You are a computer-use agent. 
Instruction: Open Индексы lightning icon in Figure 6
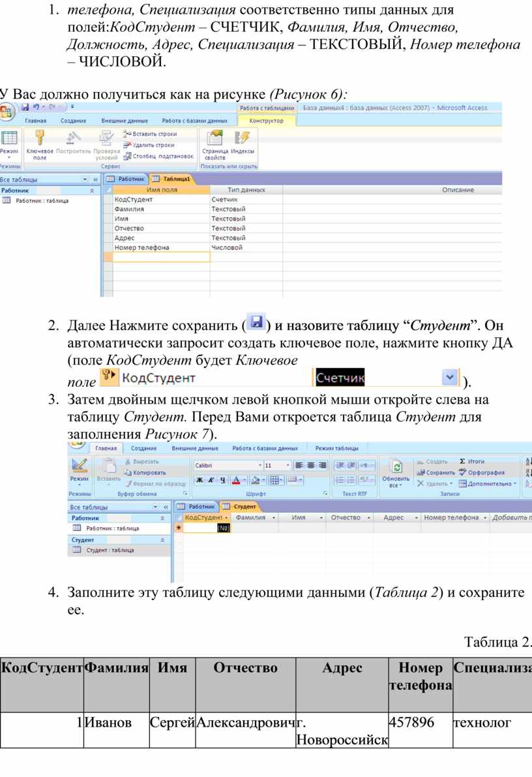pyautogui.click(x=243, y=137)
